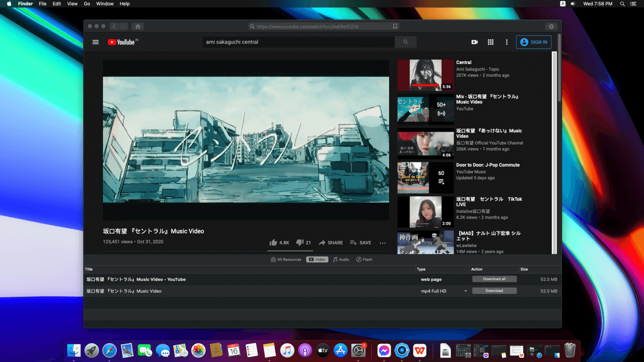Select the Video resources tab

coord(317,259)
